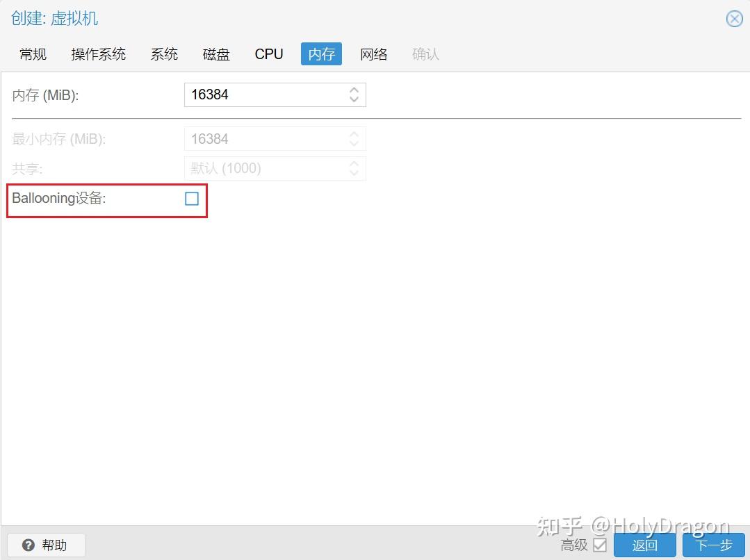Open the 操作系统 tab

(98, 53)
